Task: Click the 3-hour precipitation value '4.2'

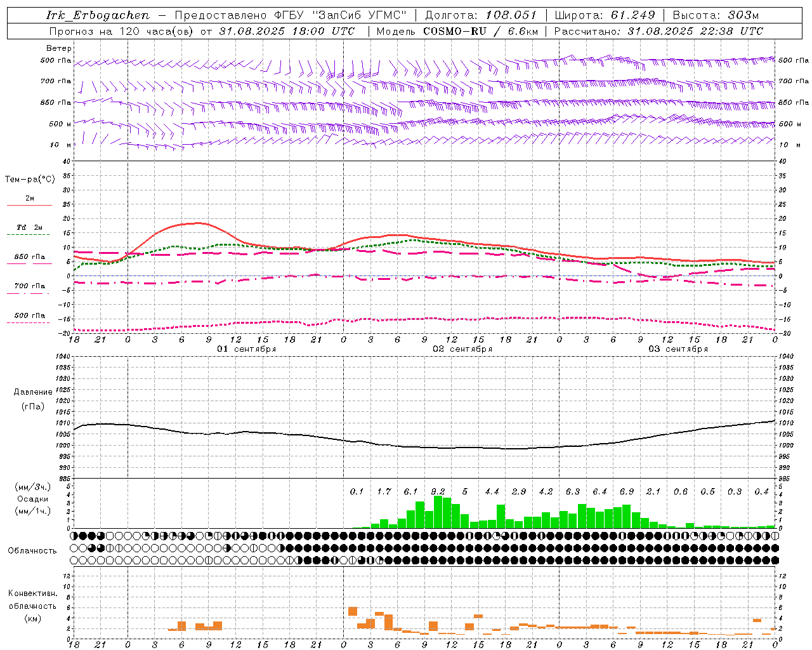Action: (546, 491)
